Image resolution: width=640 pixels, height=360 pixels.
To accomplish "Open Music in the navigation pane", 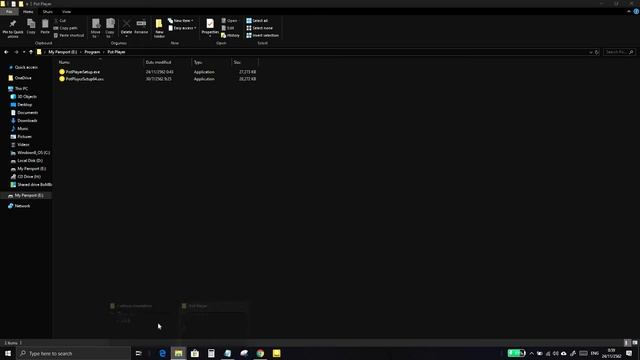I will pos(22,129).
